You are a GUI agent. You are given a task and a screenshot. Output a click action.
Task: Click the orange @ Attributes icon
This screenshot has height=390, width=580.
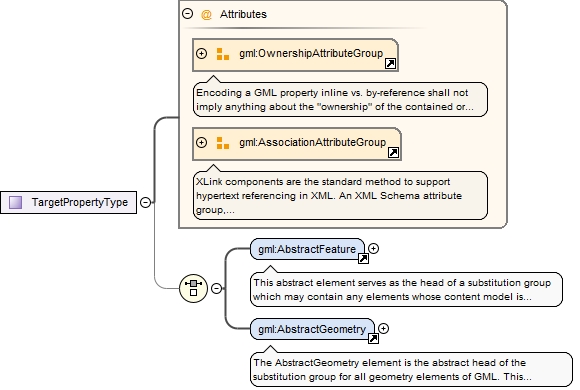[206, 14]
